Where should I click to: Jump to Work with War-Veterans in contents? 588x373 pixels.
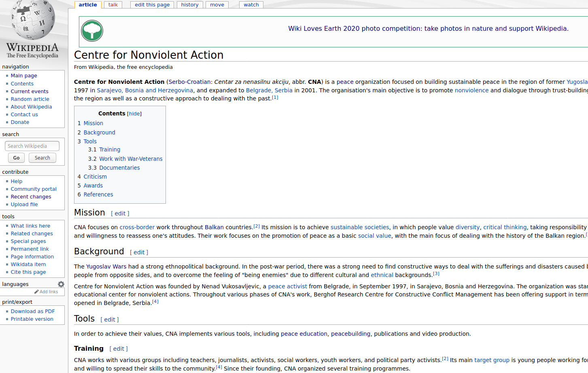point(131,159)
